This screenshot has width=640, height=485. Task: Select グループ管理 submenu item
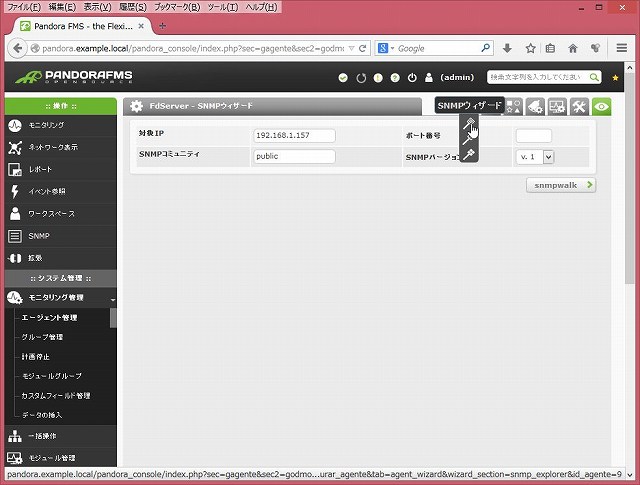tap(42, 337)
